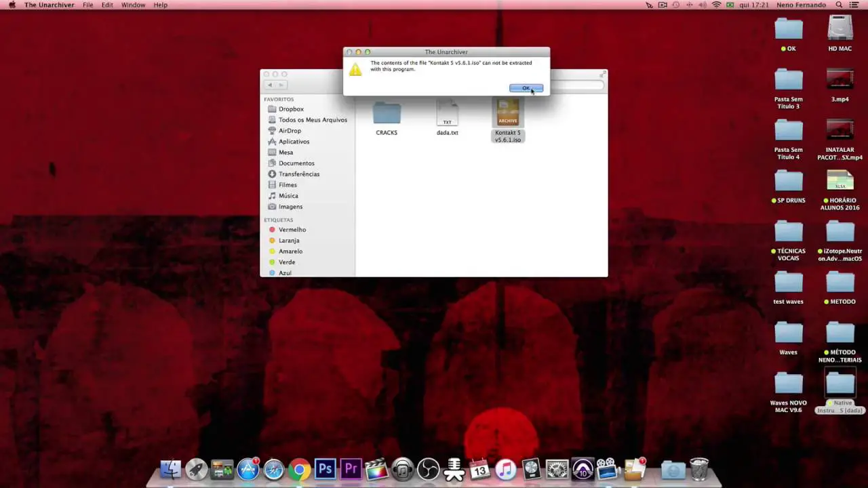The width and height of the screenshot is (868, 488).
Task: Open Calendar from the Dock
Action: coord(479,469)
